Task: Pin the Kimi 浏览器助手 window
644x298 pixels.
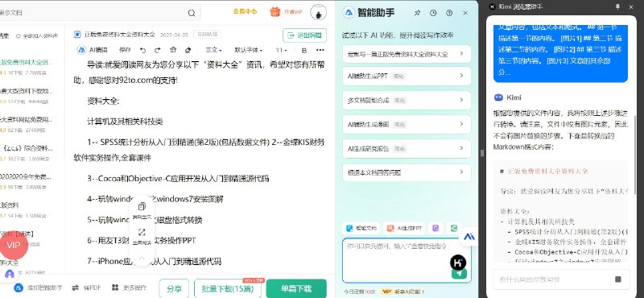Action: pyautogui.click(x=617, y=6)
